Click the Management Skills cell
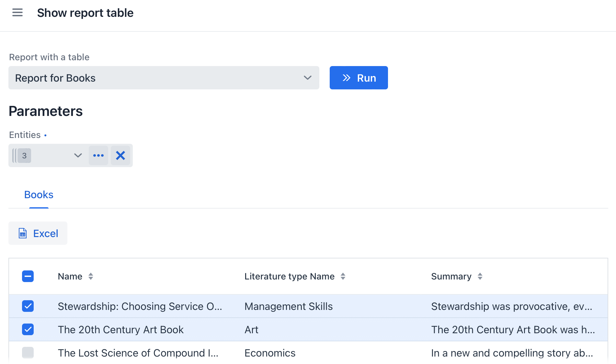 click(x=288, y=306)
